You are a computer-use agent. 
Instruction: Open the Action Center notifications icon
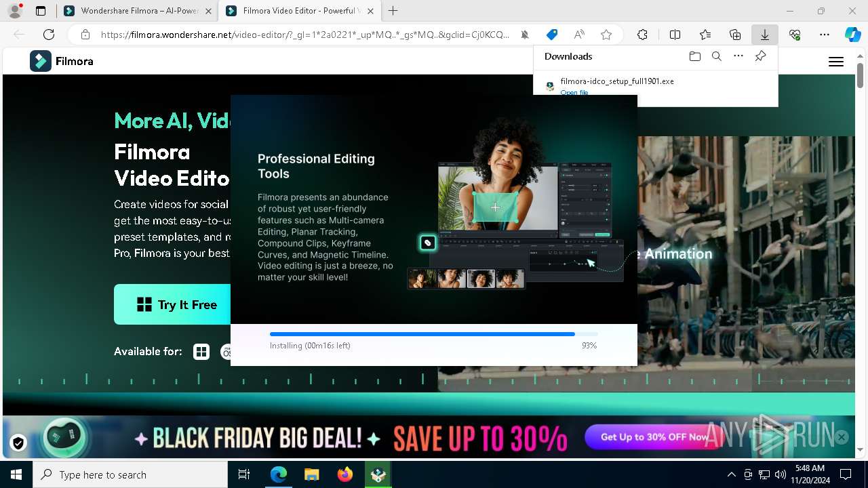tap(846, 474)
